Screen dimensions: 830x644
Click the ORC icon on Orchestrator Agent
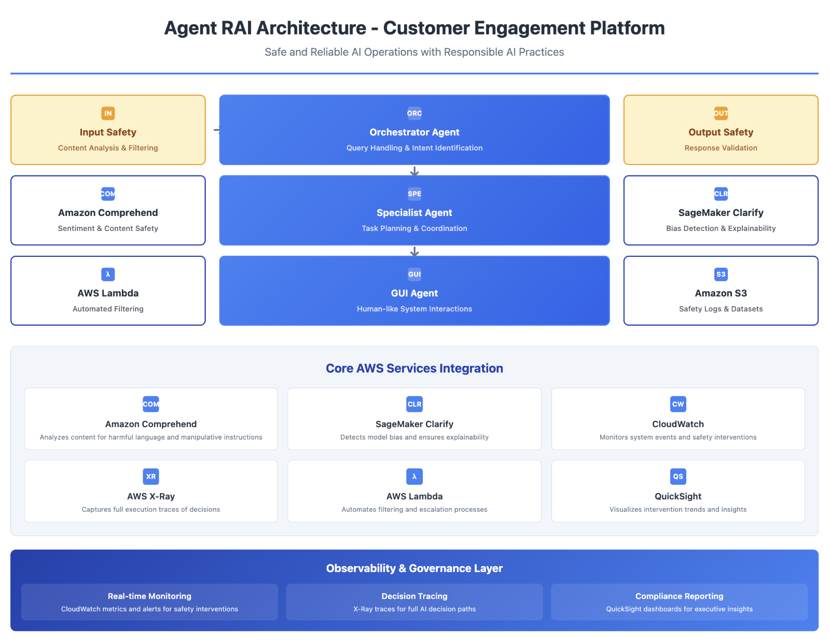pyautogui.click(x=414, y=113)
